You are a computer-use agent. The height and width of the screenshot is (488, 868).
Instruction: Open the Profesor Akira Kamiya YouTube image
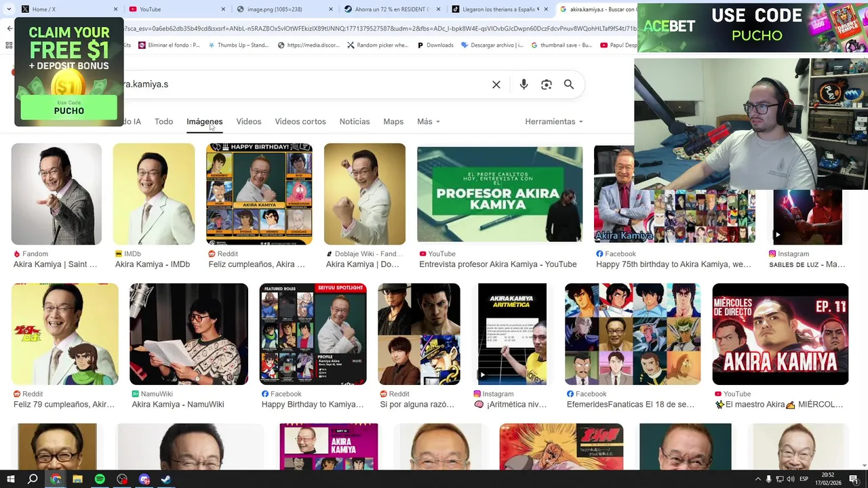pyautogui.click(x=500, y=194)
